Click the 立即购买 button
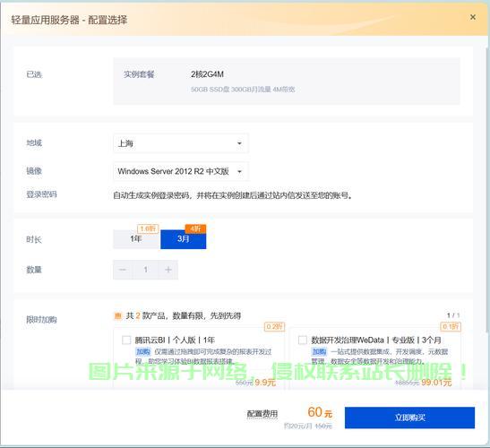Image resolution: width=490 pixels, height=448 pixels. click(409, 418)
